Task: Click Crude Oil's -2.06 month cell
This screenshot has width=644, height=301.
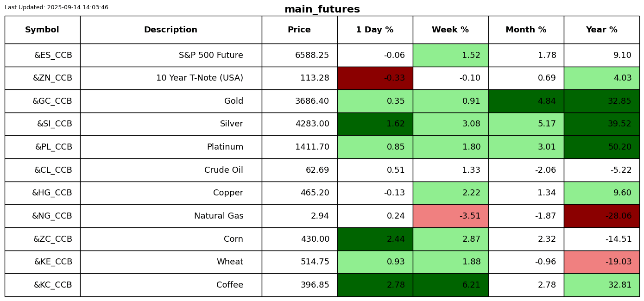Action: pyautogui.click(x=526, y=170)
